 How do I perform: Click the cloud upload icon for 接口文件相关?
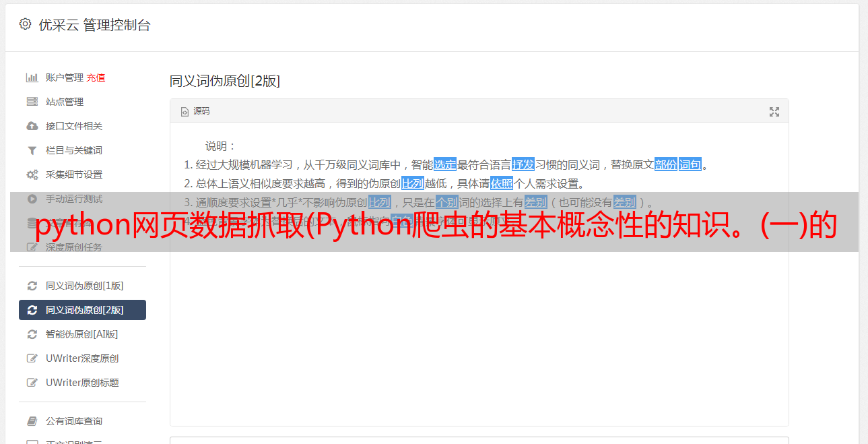pos(32,126)
